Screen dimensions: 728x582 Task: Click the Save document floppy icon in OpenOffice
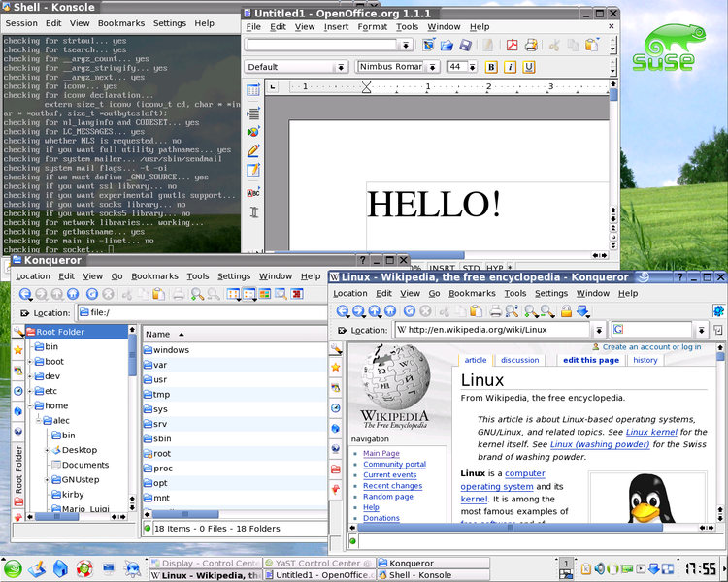(466, 45)
